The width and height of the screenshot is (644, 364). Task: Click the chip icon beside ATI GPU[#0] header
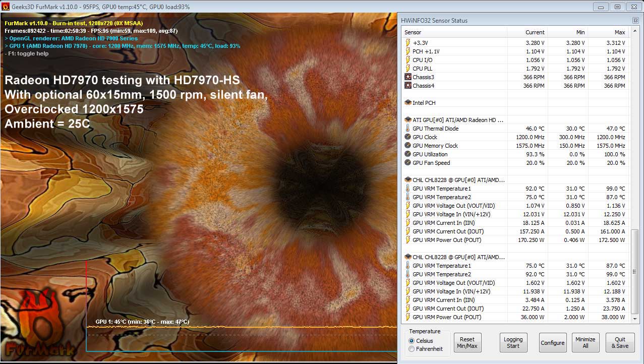[408, 120]
